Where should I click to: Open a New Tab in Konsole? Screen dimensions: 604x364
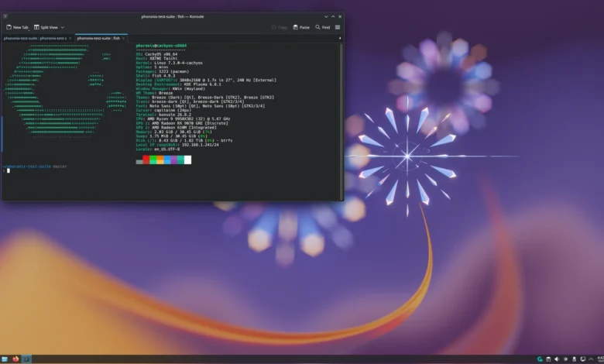pos(17,27)
